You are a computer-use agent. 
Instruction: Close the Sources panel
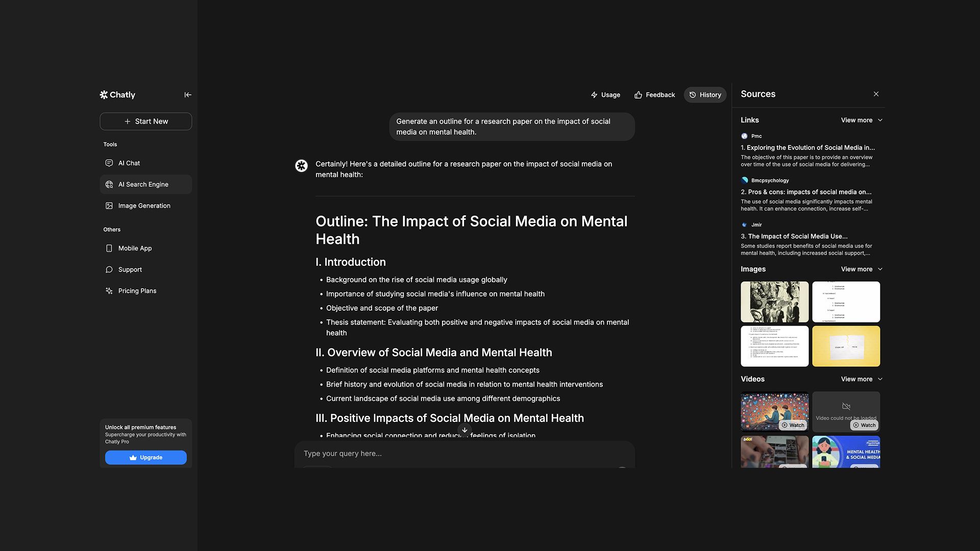pyautogui.click(x=876, y=94)
